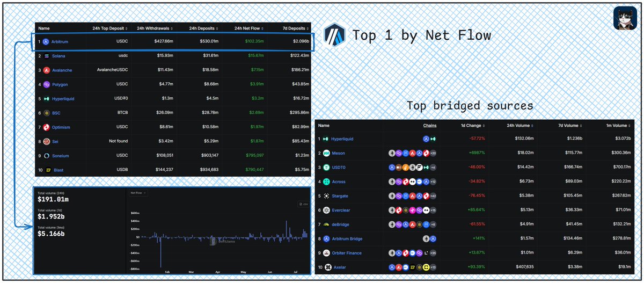Viewport: 644px width, 283px height.
Task: Sort bridges by 24h Volume
Action: tap(519, 125)
